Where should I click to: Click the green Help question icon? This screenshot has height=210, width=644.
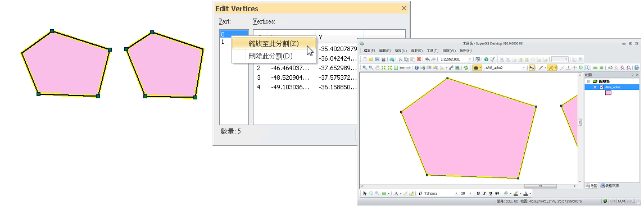pyautogui.click(x=486, y=59)
